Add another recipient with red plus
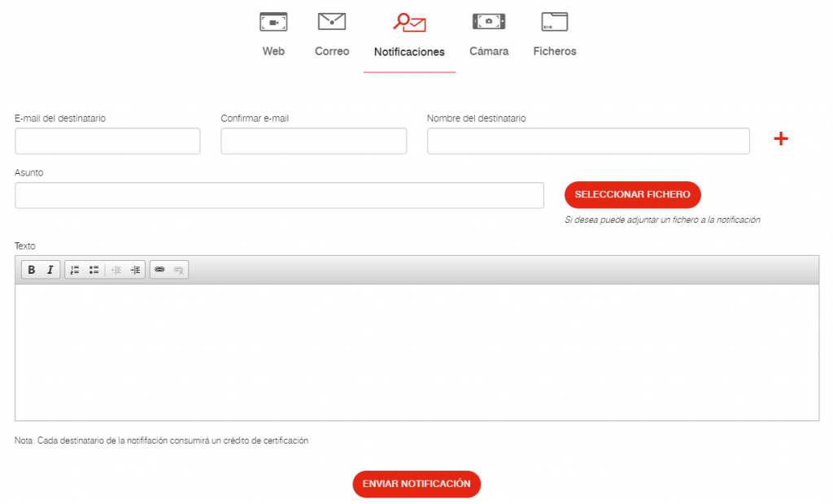Viewport: 833px width, 504px height. pyautogui.click(x=781, y=139)
